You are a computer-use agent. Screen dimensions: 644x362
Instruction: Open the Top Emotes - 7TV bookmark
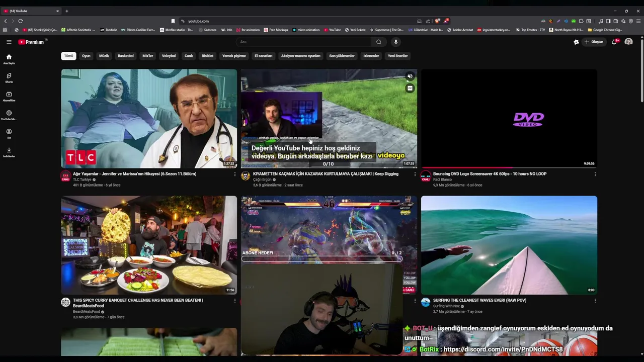point(530,30)
